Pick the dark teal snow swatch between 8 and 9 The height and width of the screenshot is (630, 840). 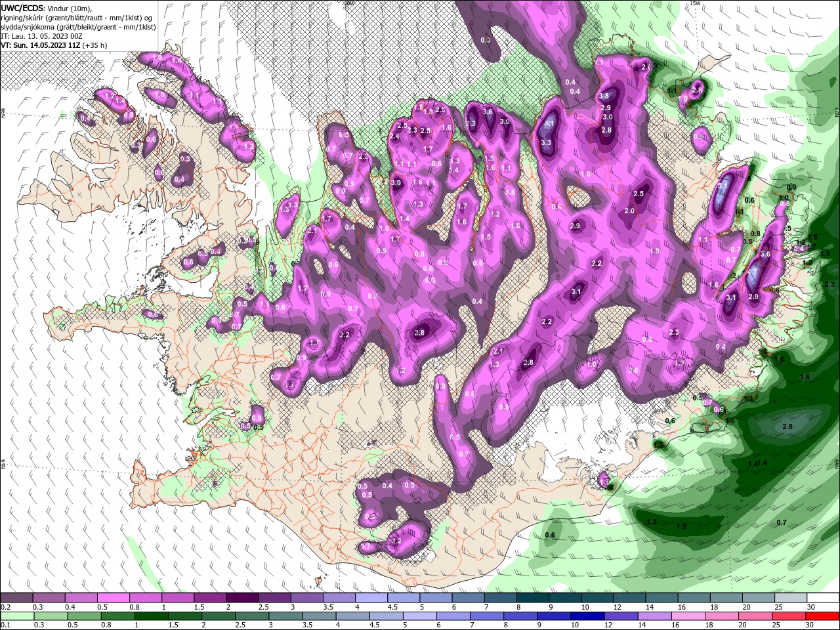[533, 598]
